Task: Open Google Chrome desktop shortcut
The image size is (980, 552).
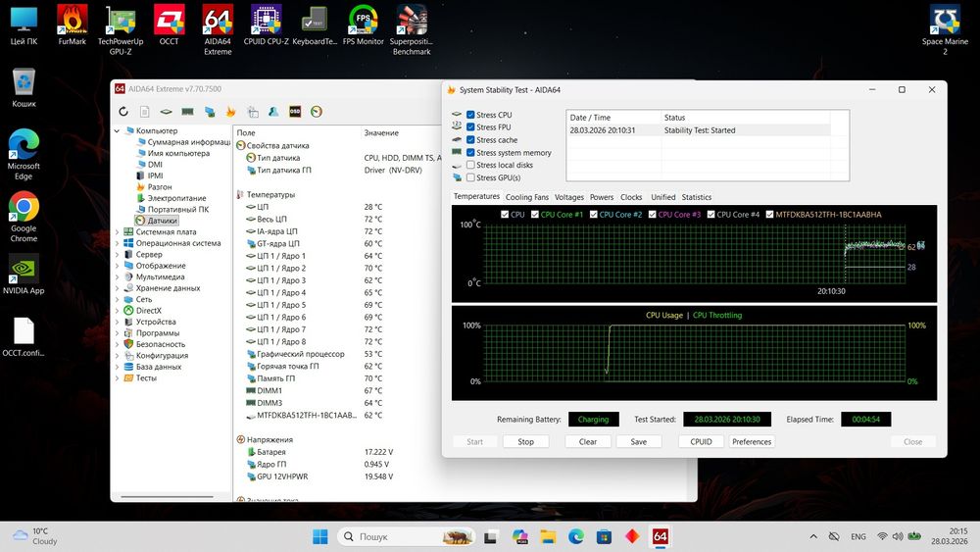Action: (x=24, y=217)
